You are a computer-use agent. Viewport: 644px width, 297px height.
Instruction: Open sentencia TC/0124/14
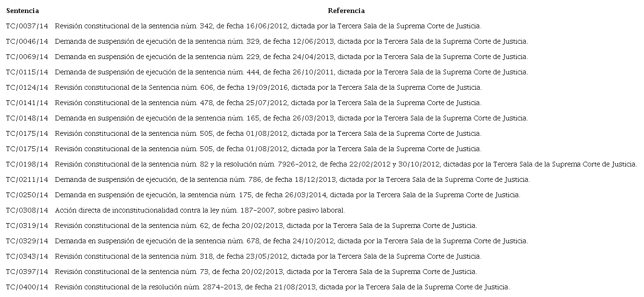point(27,87)
